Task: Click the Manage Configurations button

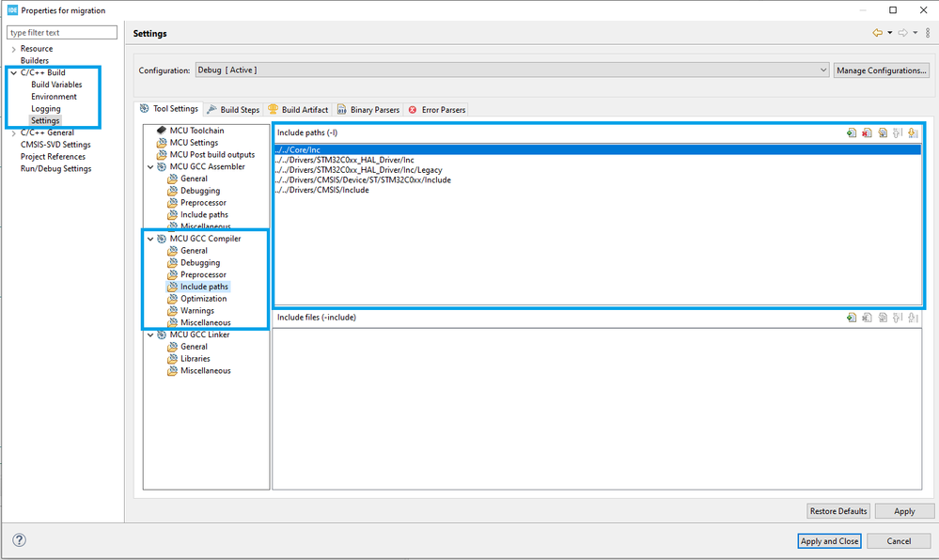Action: pyautogui.click(x=882, y=70)
